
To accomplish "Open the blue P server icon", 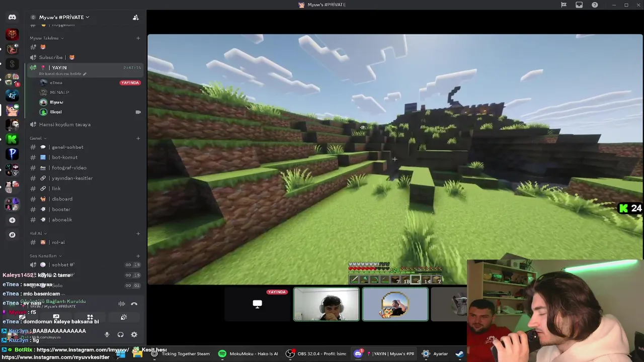I will pyautogui.click(x=12, y=154).
